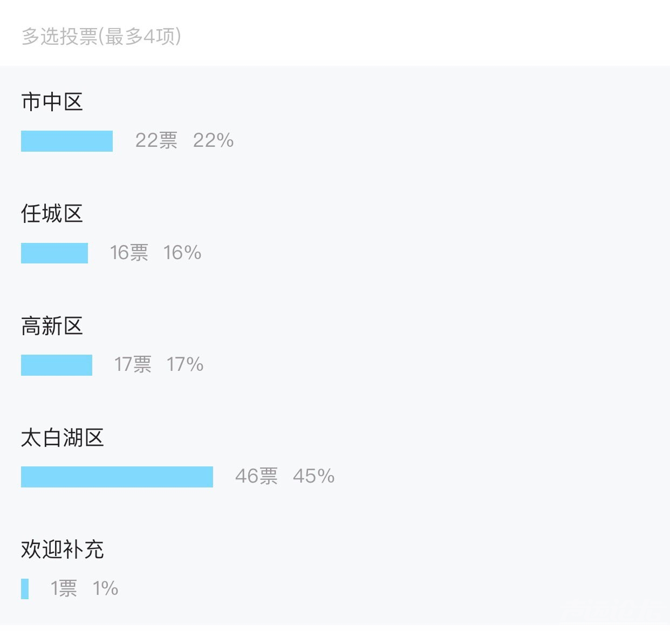The width and height of the screenshot is (670, 644).
Task: Select the 市中区 poll option label
Action: 52,102
